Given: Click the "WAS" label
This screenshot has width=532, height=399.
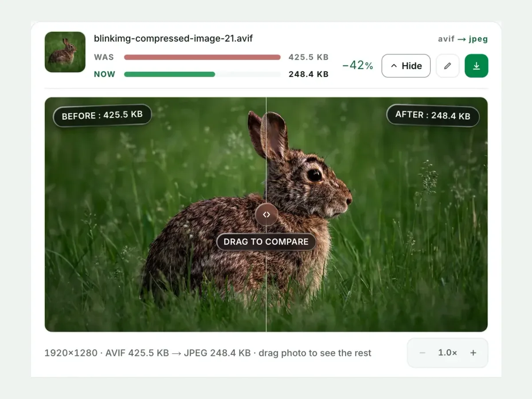Looking at the screenshot, I should pos(104,57).
